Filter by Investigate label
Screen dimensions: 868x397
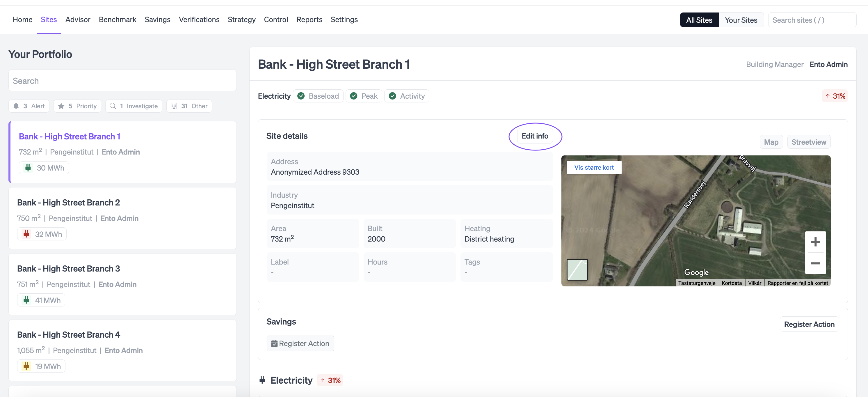tap(142, 106)
